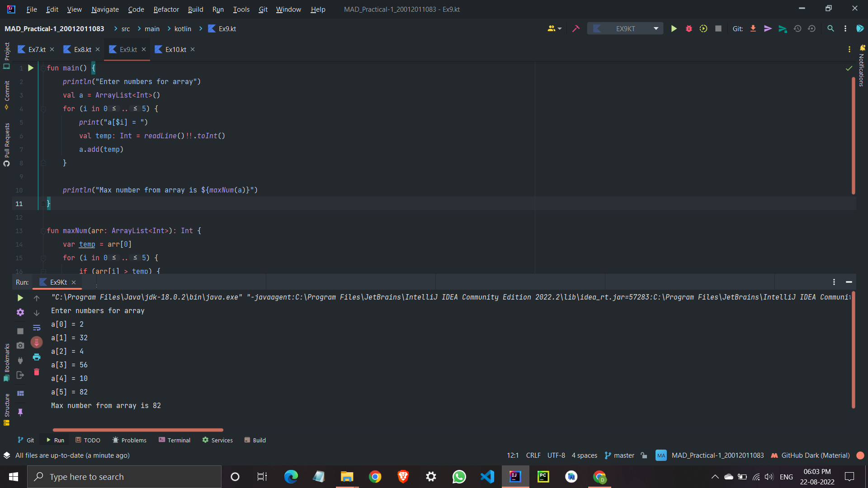This screenshot has width=868, height=488.
Task: Toggle scroll to end in console
Action: [x=37, y=342]
